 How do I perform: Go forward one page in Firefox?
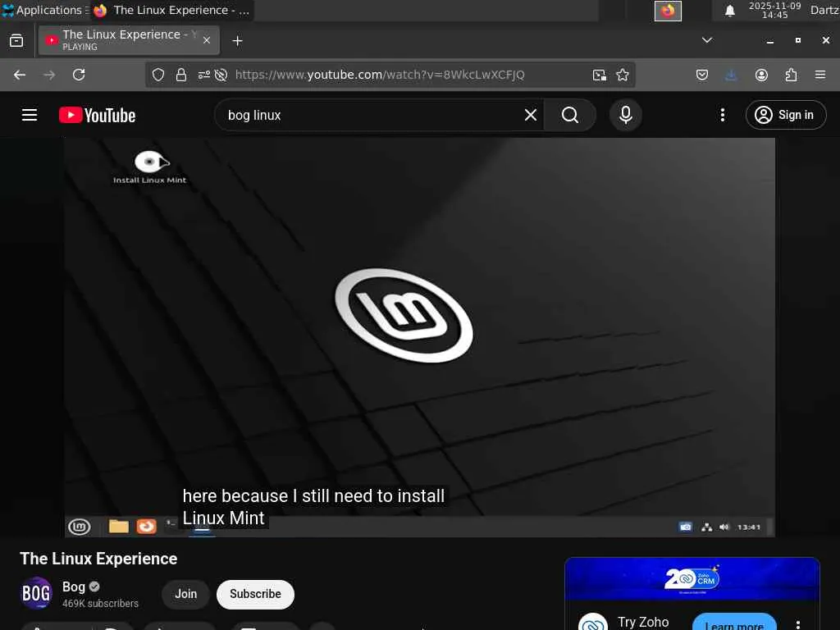tap(49, 75)
